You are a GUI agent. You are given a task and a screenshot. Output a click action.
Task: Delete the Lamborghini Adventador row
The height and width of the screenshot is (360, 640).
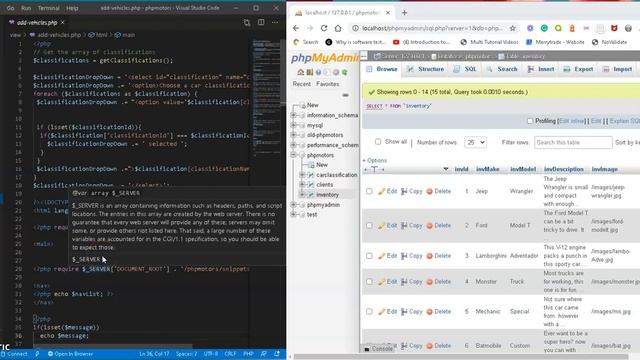pos(438,256)
